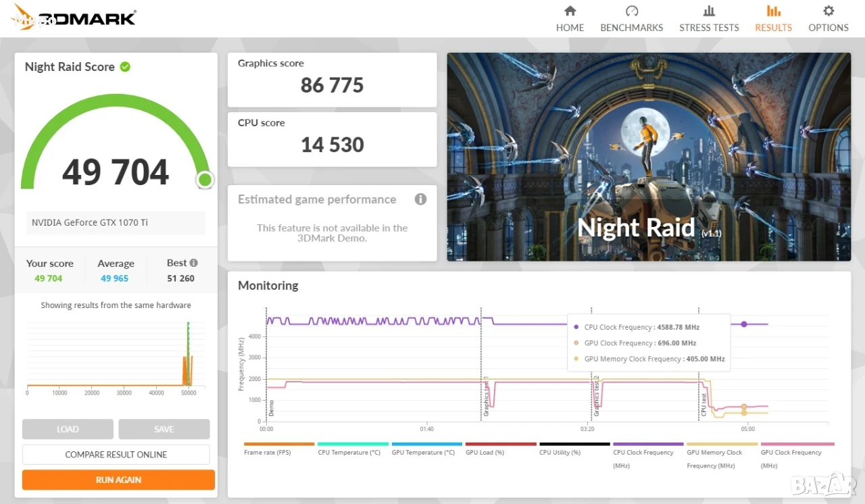This screenshot has width=865, height=504.
Task: Click the CPU test chart marker
Action: pyautogui.click(x=703, y=404)
